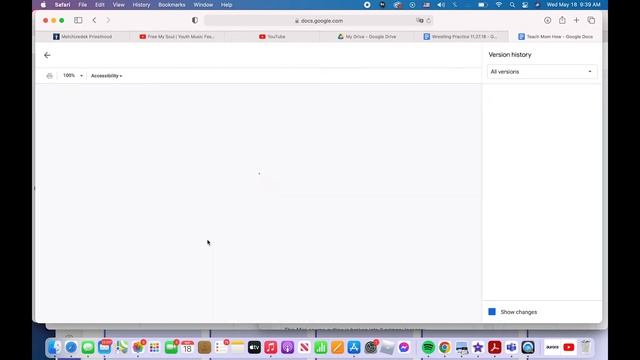640x360 pixels.
Task: Click the Spotlight search icon
Action: point(512,5)
